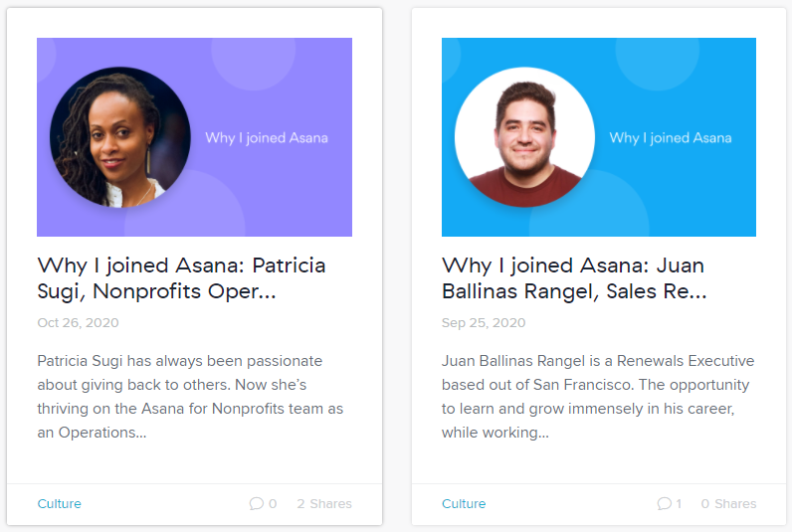This screenshot has width=792, height=532.
Task: Read the excerpt about Juan's Renewals Executive role
Action: coord(598,397)
